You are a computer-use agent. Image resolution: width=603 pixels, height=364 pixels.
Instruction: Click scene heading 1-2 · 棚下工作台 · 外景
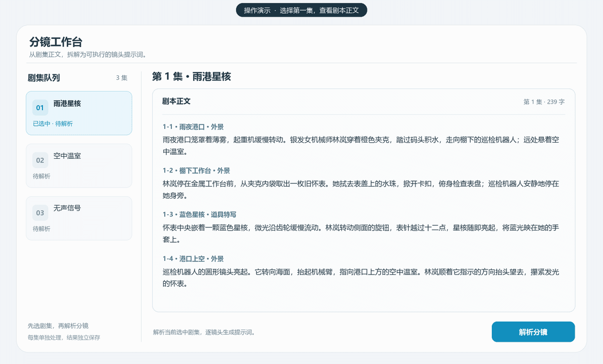[196, 170]
